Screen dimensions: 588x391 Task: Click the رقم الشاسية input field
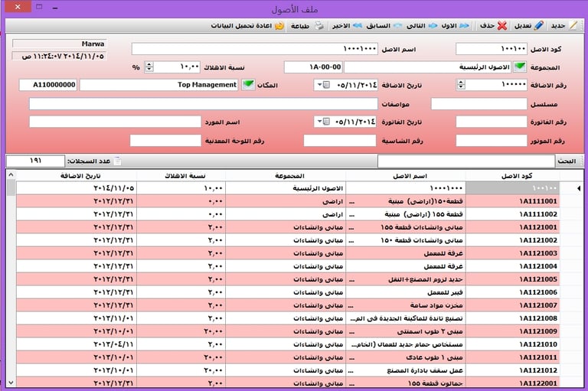(340, 141)
